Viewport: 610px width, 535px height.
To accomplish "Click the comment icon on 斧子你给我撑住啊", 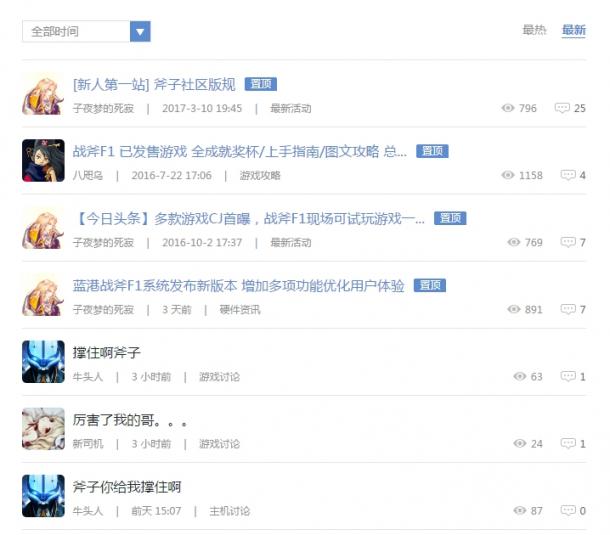I will coord(568,510).
